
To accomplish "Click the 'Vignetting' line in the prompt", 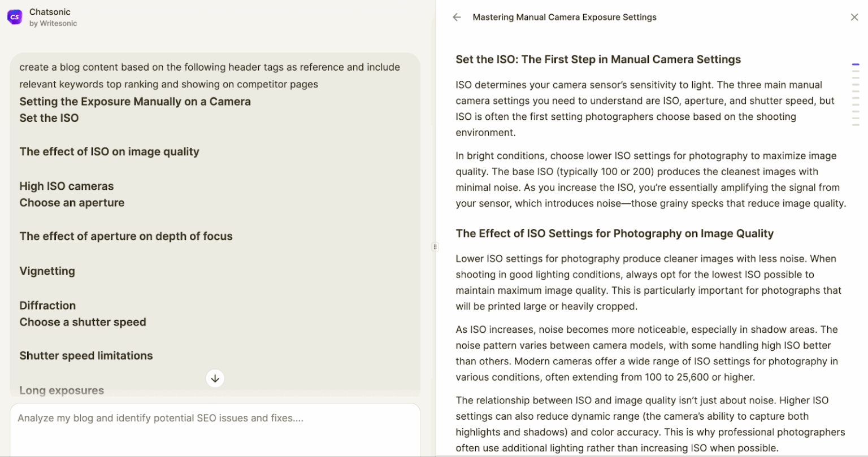I will (47, 271).
